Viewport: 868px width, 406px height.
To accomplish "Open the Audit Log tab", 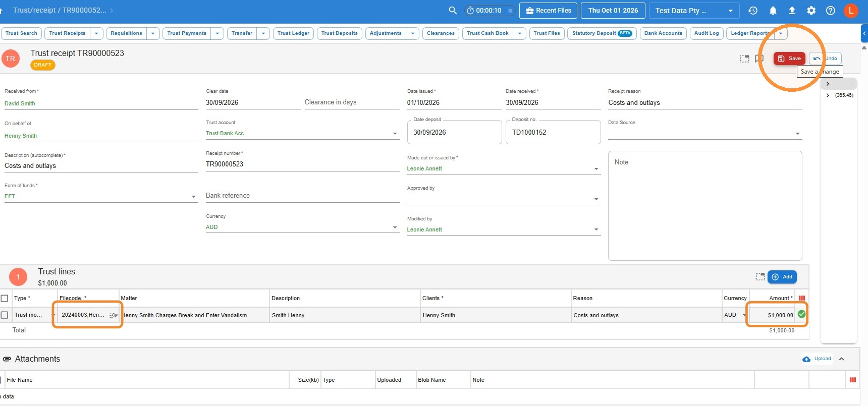I will point(707,33).
